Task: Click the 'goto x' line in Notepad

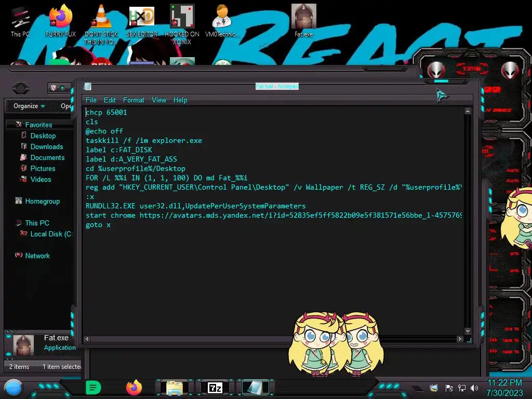Action: (98, 224)
